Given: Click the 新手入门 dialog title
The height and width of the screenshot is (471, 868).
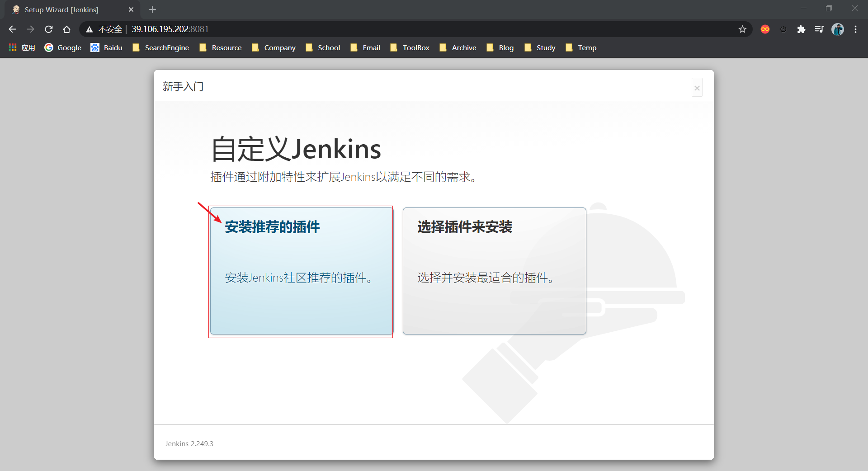Looking at the screenshot, I should point(183,86).
